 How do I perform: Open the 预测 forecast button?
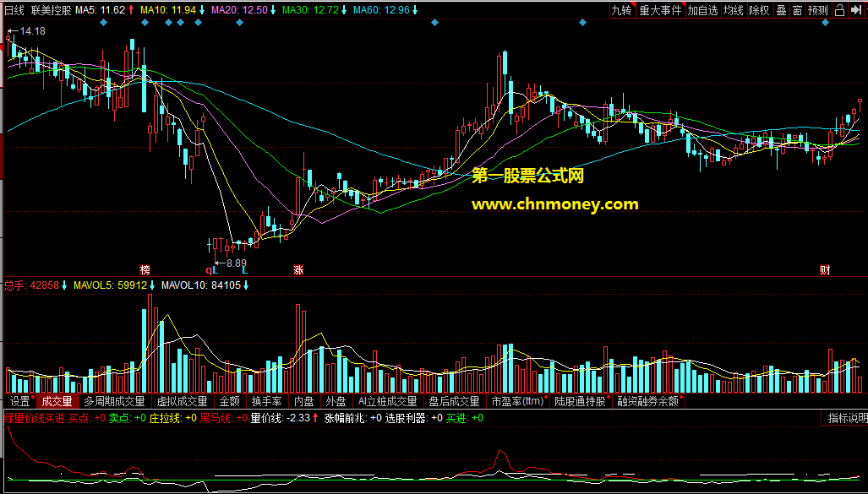coord(818,10)
